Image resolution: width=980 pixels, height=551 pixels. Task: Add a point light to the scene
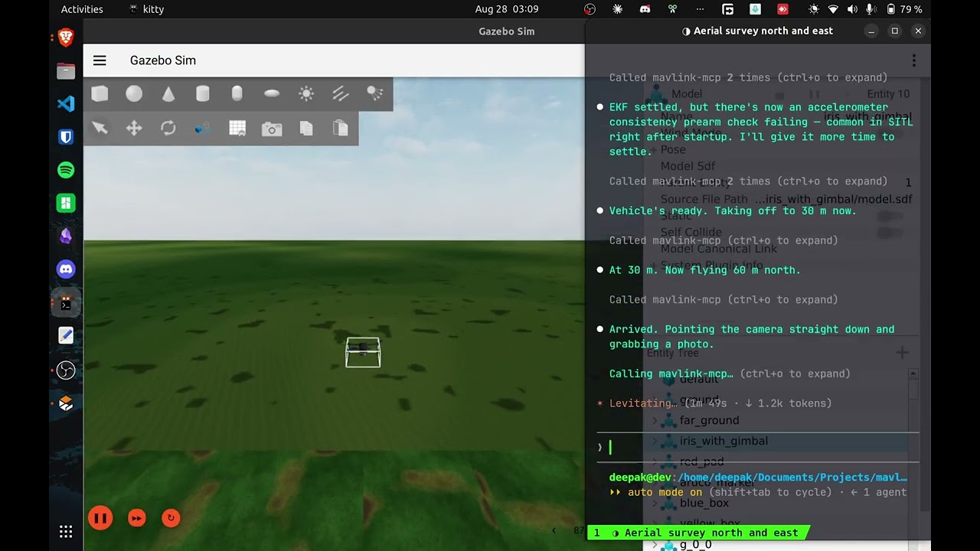[306, 93]
